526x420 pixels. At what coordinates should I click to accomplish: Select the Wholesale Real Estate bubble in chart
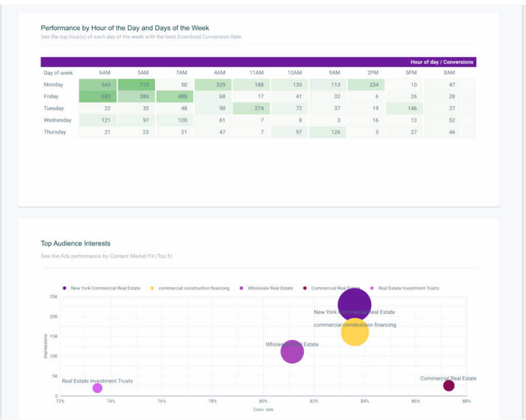tap(292, 352)
